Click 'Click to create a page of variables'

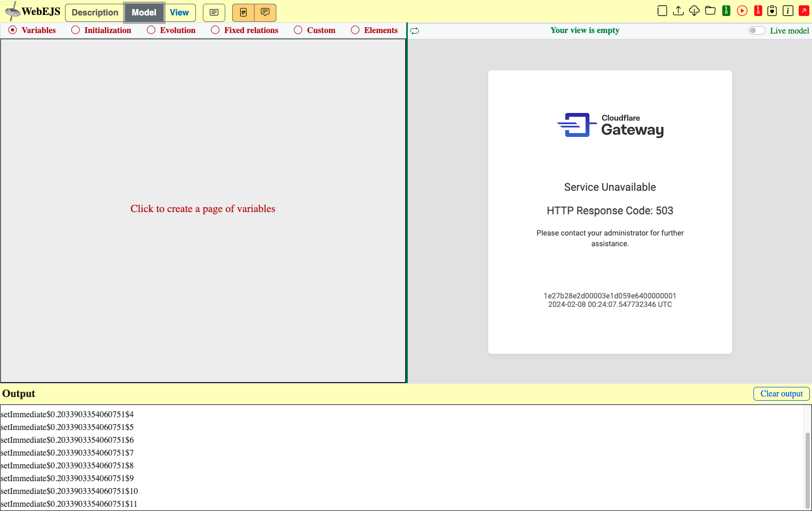pyautogui.click(x=203, y=209)
